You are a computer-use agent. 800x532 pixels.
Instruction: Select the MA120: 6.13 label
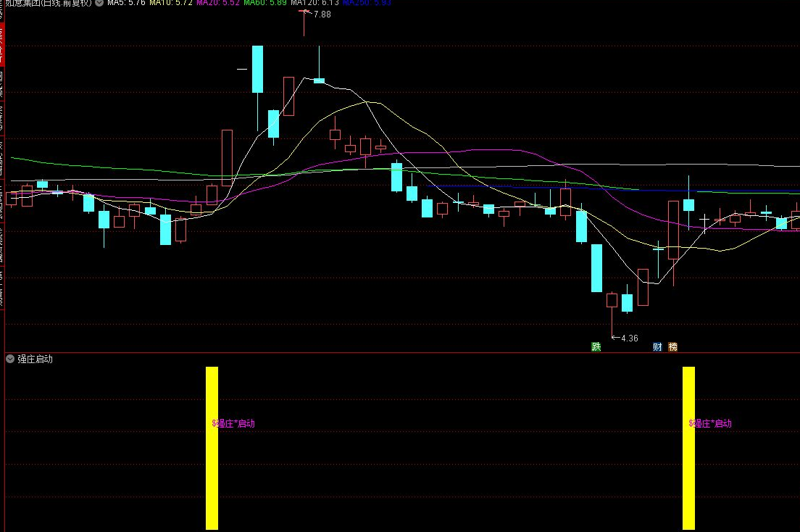[x=314, y=3]
